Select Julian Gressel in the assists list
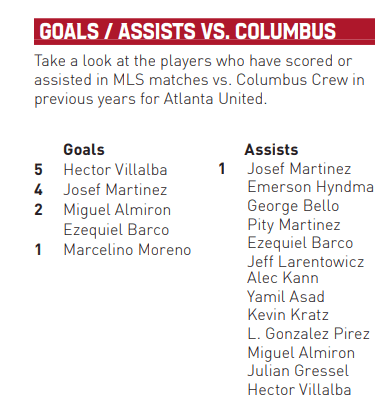Screen dimensions: 375x413 298,371
